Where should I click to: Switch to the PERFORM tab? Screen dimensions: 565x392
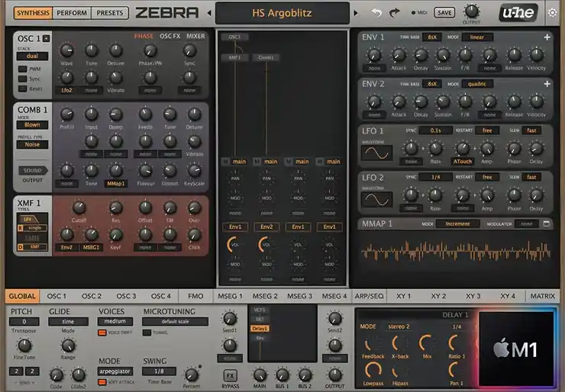[x=72, y=13]
